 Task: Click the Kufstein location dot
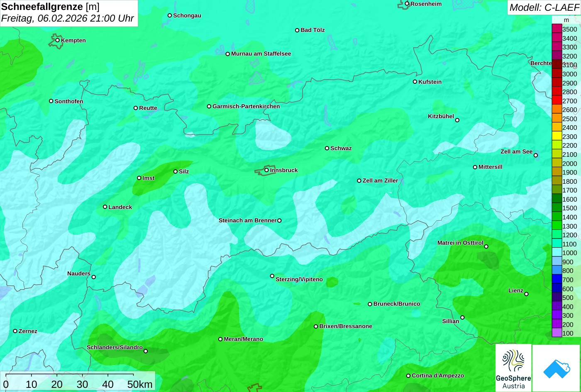[415, 82]
